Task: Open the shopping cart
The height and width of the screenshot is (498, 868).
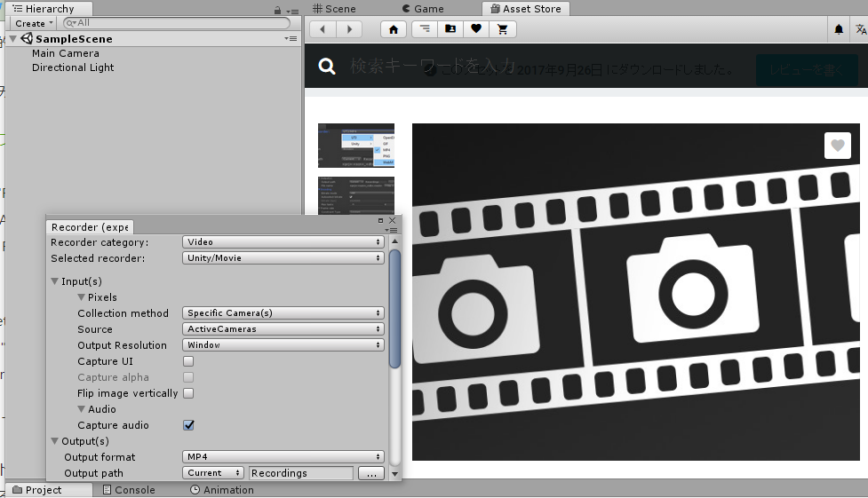Action: click(x=503, y=29)
